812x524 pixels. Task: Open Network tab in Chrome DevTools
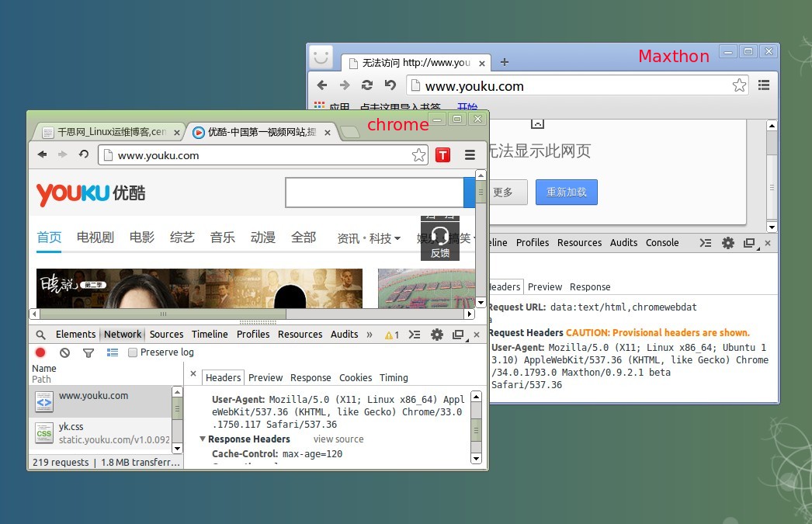[x=123, y=335]
